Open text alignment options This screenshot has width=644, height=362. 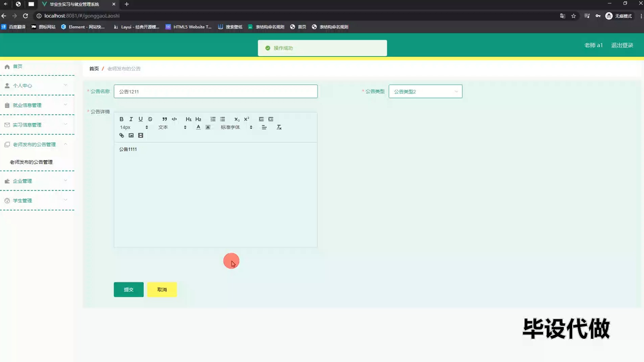click(x=264, y=127)
